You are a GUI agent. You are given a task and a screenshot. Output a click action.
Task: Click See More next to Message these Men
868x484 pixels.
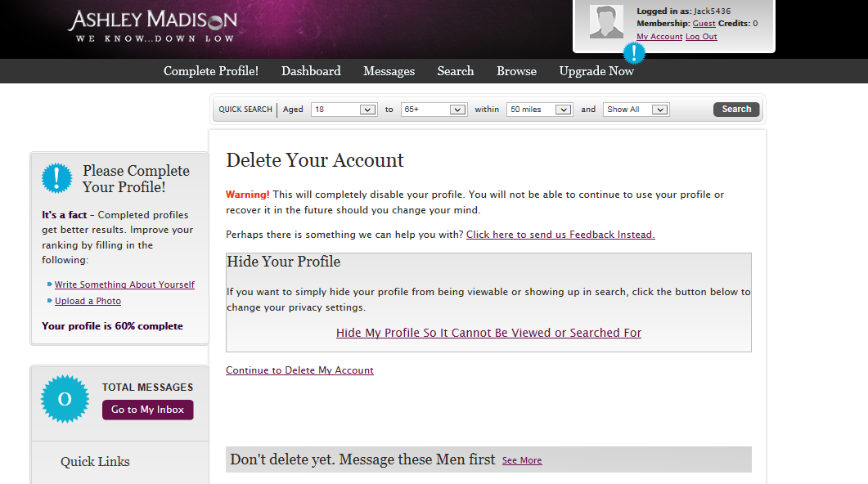point(522,460)
